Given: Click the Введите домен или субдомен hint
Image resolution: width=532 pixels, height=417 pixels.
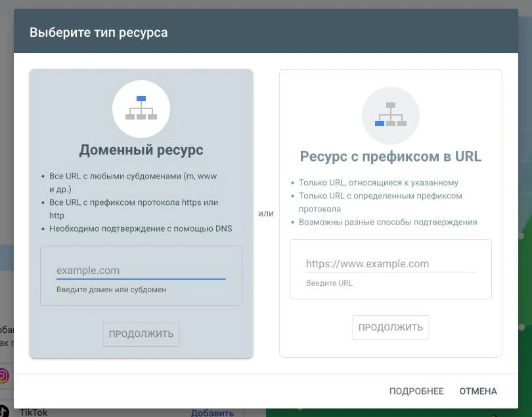Looking at the screenshot, I should [111, 290].
